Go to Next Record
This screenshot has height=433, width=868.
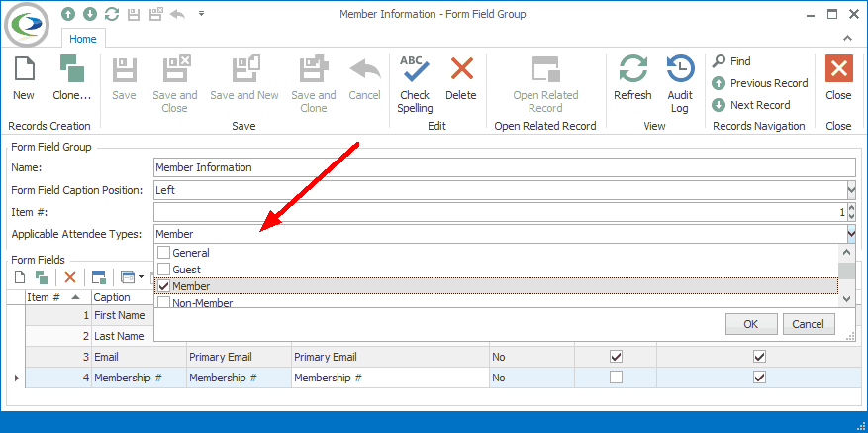coord(750,105)
